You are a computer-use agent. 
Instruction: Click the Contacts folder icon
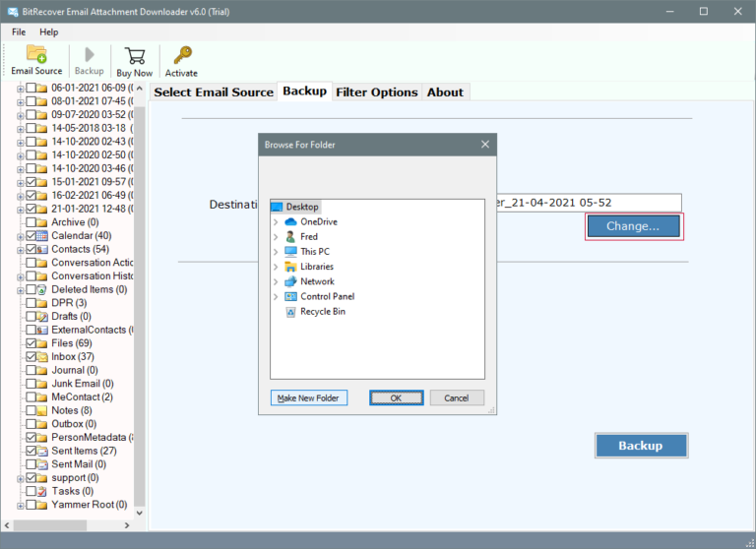42,249
